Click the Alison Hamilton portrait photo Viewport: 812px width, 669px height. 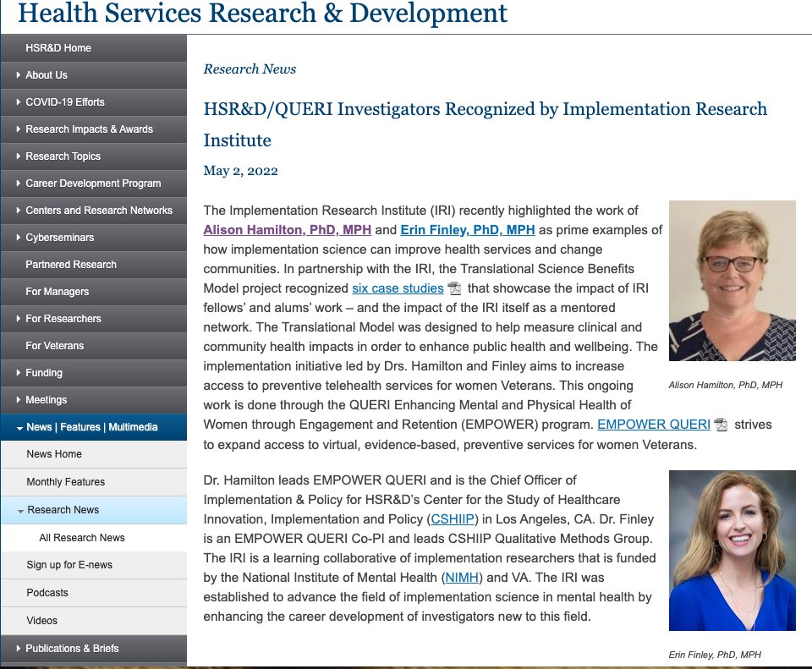(x=732, y=281)
